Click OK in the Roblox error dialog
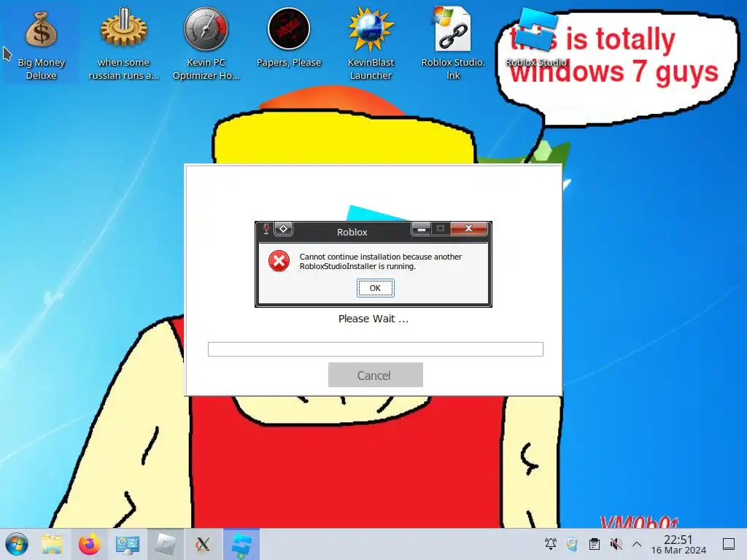Image resolution: width=747 pixels, height=560 pixels. (x=376, y=288)
